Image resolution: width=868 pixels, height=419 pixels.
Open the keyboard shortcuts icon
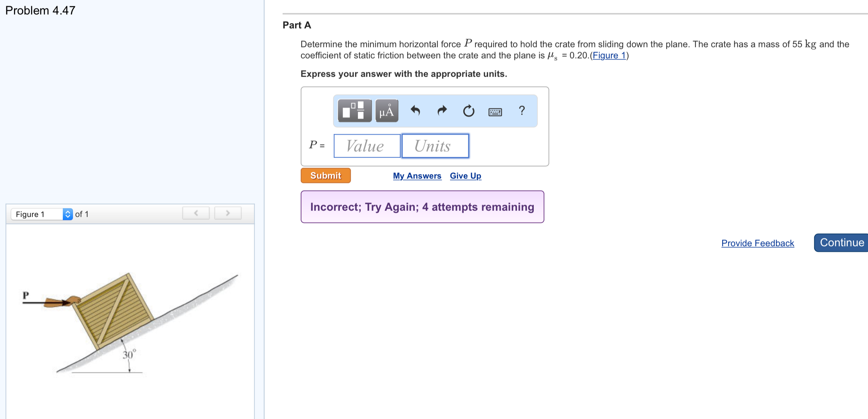coord(495,112)
